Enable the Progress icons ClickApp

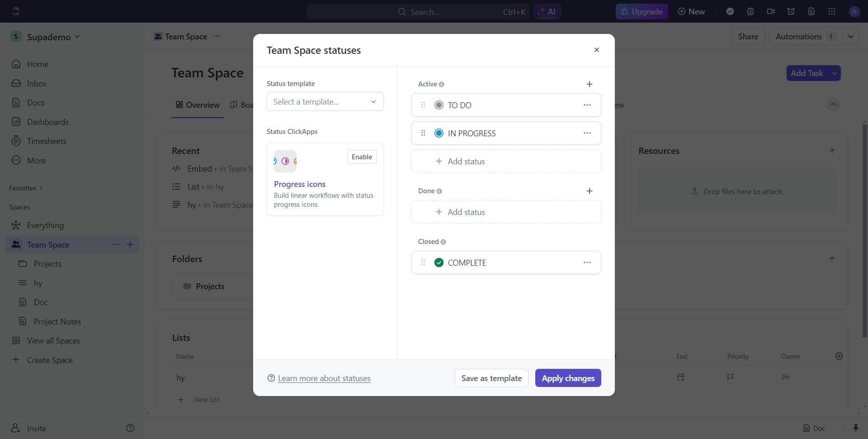coord(361,157)
